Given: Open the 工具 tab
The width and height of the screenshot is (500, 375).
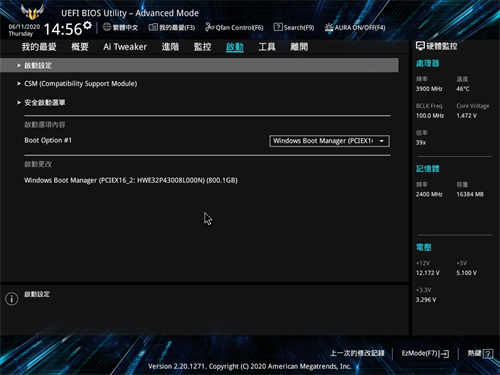Looking at the screenshot, I should (x=267, y=47).
